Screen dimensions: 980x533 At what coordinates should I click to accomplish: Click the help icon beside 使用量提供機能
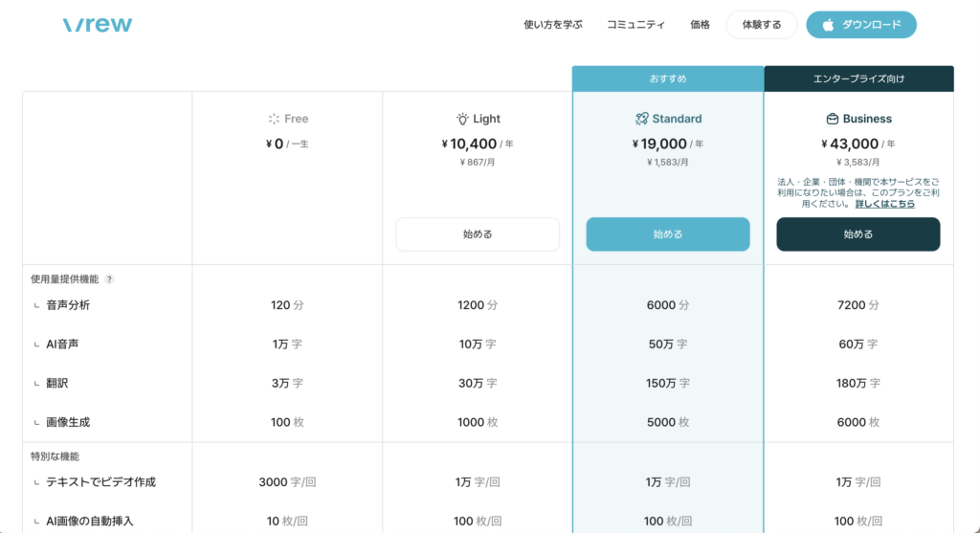(x=109, y=279)
